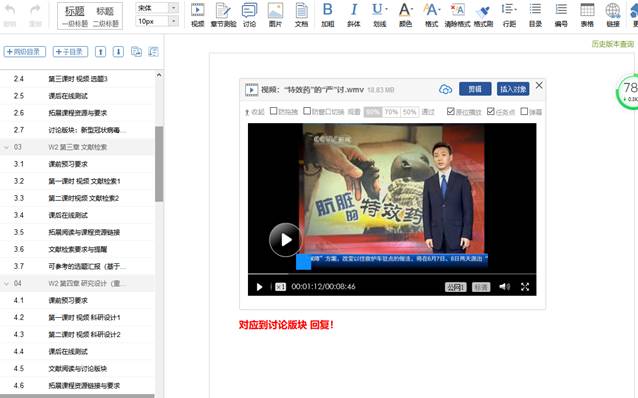Mute the video with the speaker icon
The height and width of the screenshot is (398, 638).
point(504,287)
